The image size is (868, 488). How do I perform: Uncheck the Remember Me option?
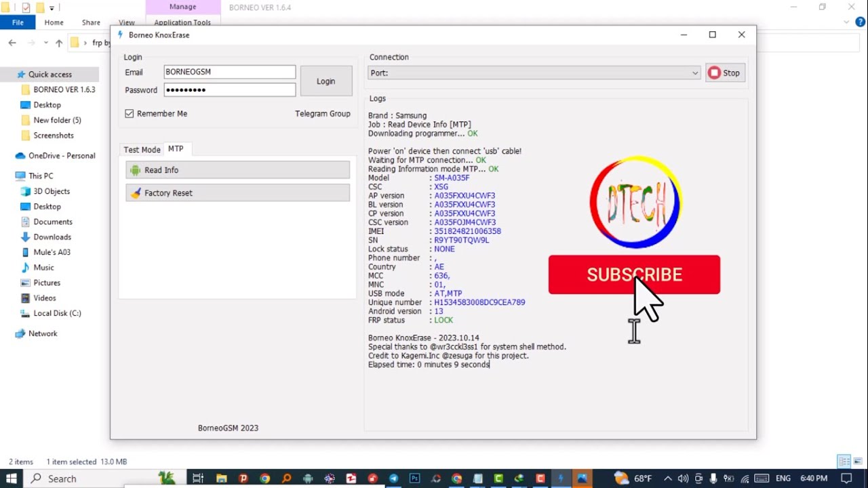(x=129, y=113)
